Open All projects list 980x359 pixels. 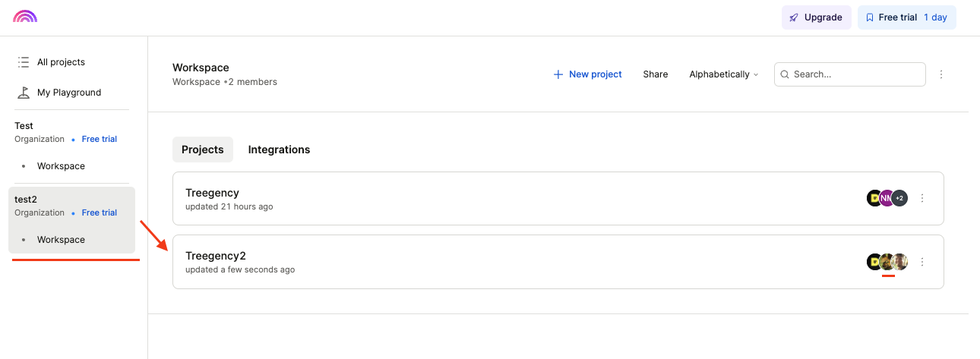tap(61, 62)
